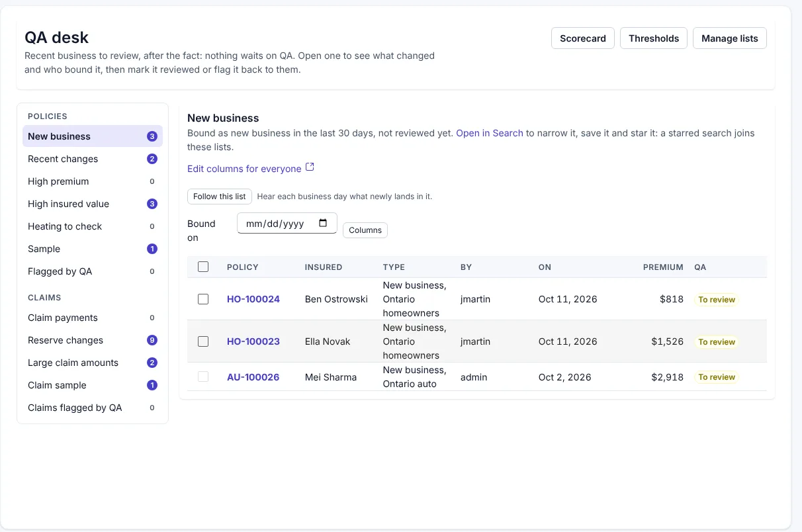Click insured name Ben Ostrowski
Image resolution: width=802 pixels, height=532 pixels.
click(336, 299)
